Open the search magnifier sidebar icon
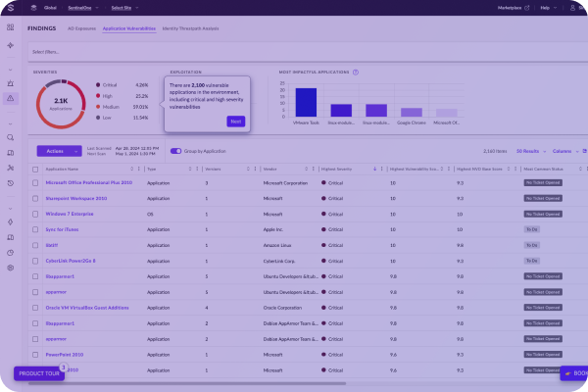Viewport: 588px width, 392px height. point(10,138)
